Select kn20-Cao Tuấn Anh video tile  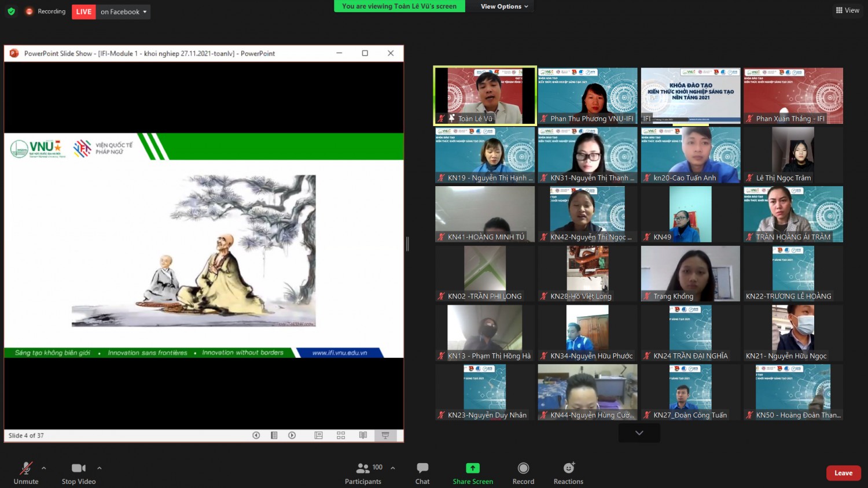[x=690, y=155]
